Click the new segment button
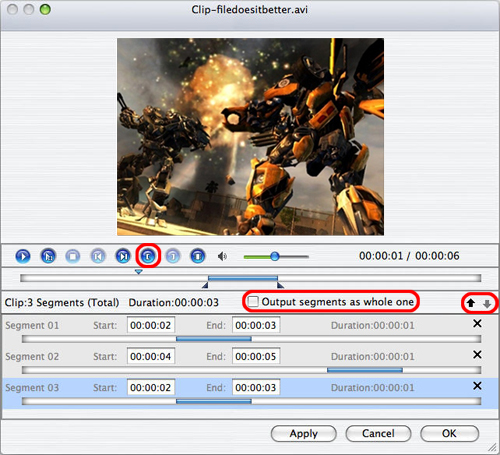 click(x=198, y=256)
